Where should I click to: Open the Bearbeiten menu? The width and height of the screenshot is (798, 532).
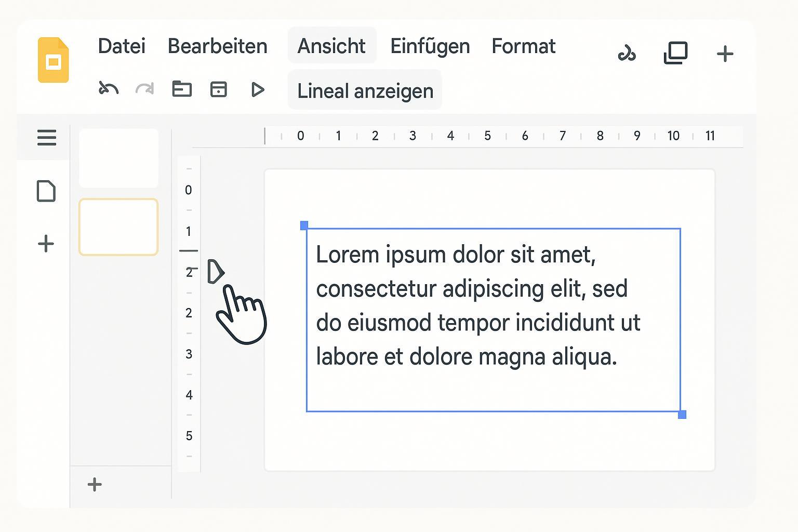point(217,46)
